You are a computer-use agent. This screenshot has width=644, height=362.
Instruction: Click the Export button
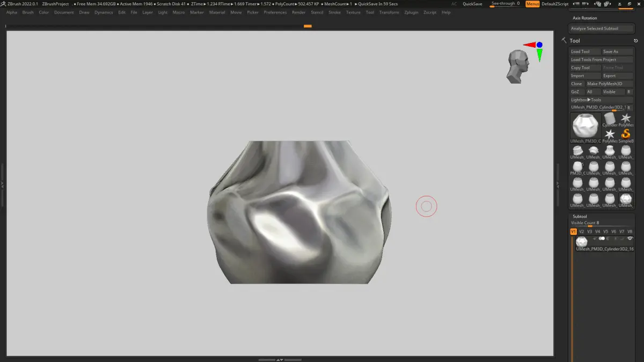click(618, 76)
